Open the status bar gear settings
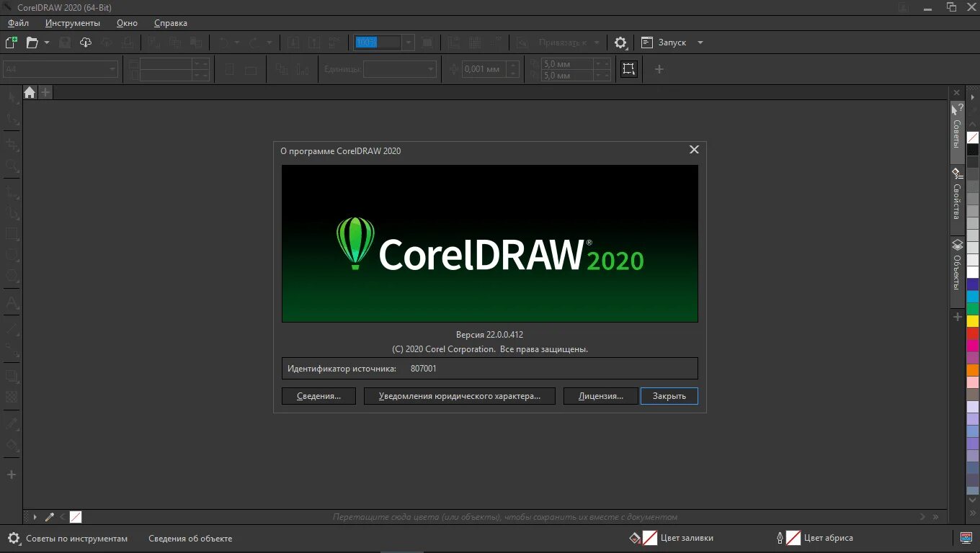 coord(14,539)
